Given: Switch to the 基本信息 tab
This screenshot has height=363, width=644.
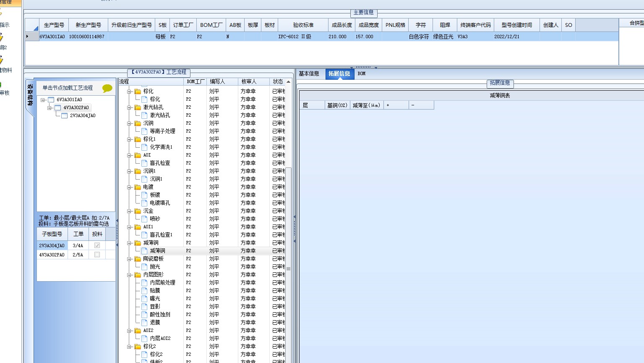Looking at the screenshot, I should 309,74.
